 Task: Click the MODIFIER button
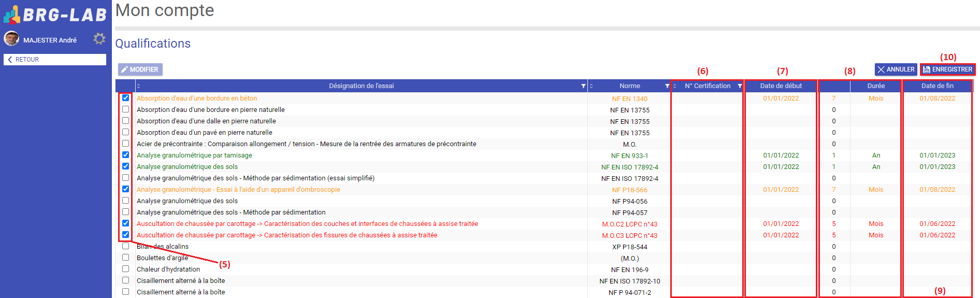pyautogui.click(x=140, y=69)
